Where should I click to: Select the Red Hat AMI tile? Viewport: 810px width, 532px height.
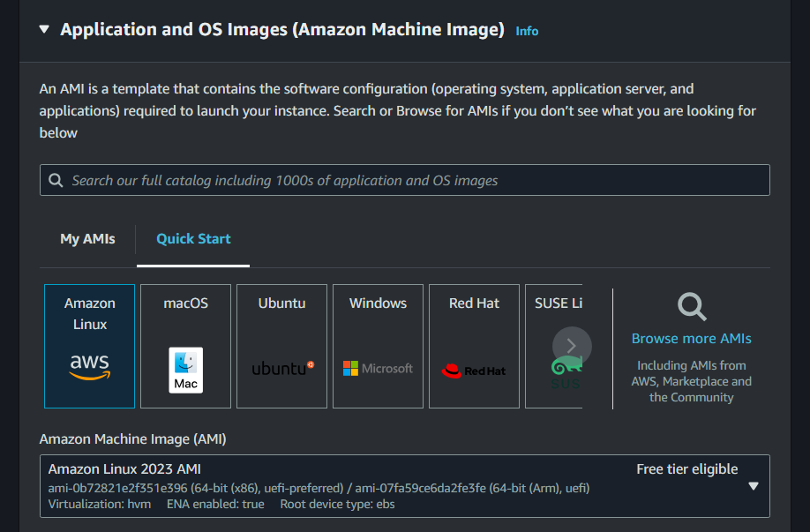pos(474,346)
